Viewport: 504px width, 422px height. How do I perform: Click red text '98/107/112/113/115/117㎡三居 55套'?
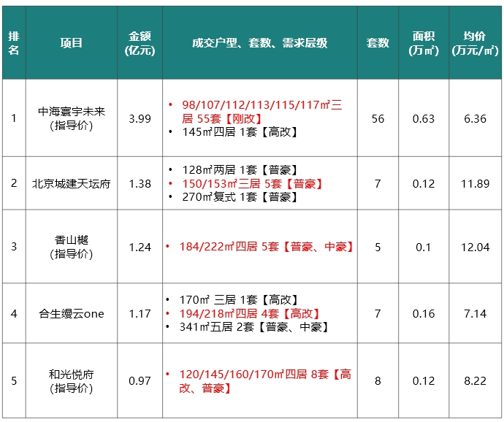[x=261, y=112]
